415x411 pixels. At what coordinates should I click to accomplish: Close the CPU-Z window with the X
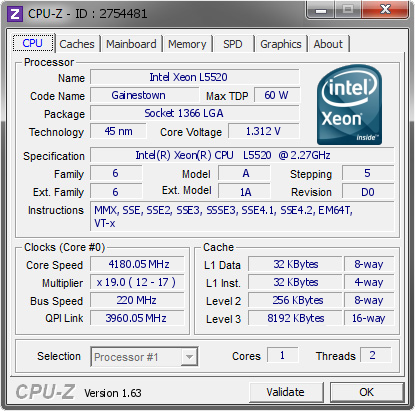coord(385,9)
